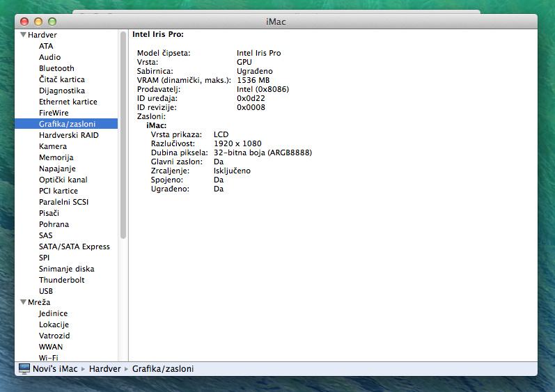This screenshot has width=555, height=392.
Task: Collapse the Hardver section triangle
Action: point(23,35)
